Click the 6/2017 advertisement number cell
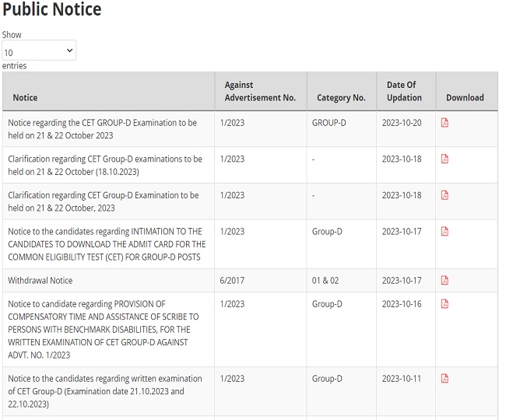The image size is (506, 420). point(232,281)
